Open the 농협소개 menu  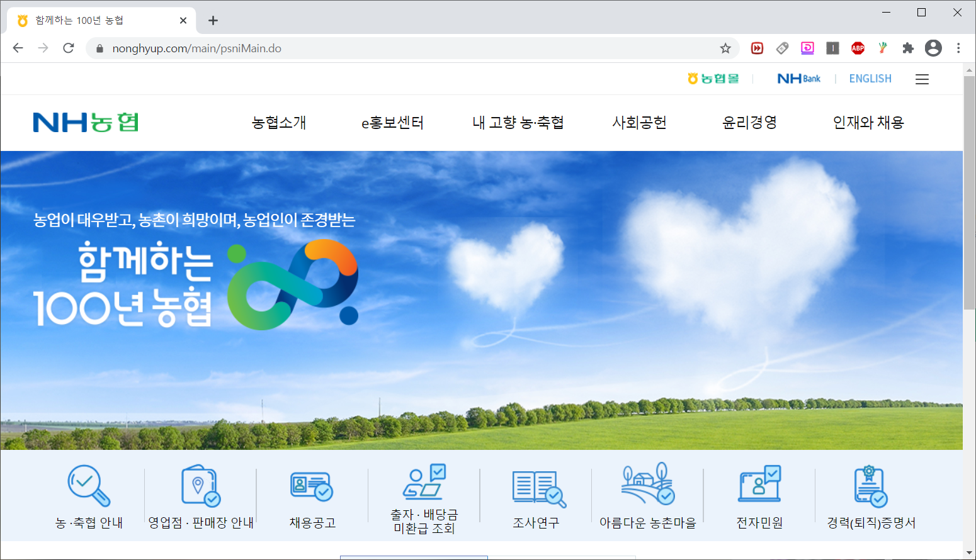coord(279,123)
